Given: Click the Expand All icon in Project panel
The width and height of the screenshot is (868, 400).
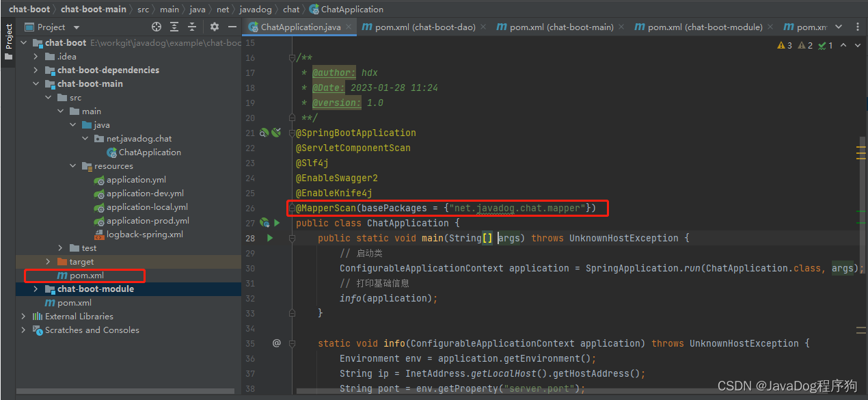Looking at the screenshot, I should coord(175,27).
